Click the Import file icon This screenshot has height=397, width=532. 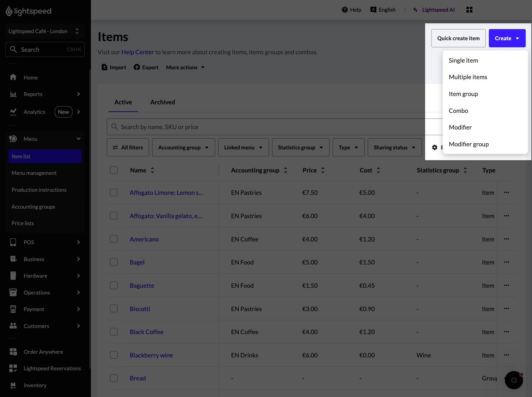pos(104,67)
